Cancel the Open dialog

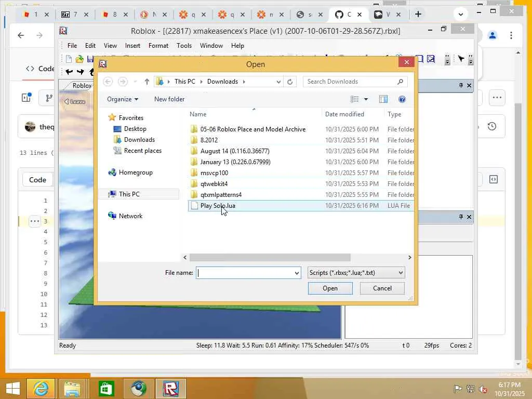[x=382, y=288]
